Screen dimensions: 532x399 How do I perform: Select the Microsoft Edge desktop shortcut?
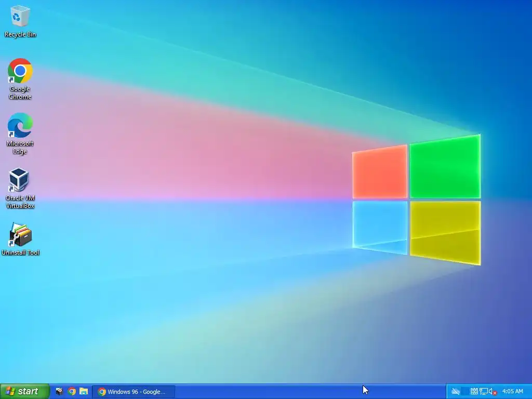[20, 134]
